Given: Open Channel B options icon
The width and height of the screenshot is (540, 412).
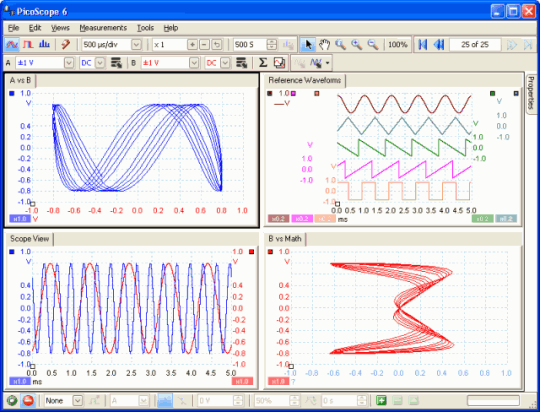Looking at the screenshot, I should coord(241,63).
